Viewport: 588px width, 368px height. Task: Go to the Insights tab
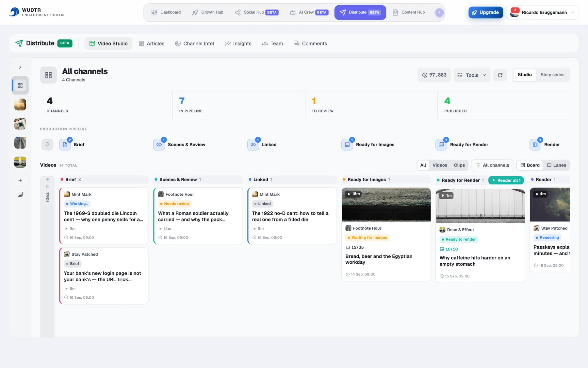(238, 44)
